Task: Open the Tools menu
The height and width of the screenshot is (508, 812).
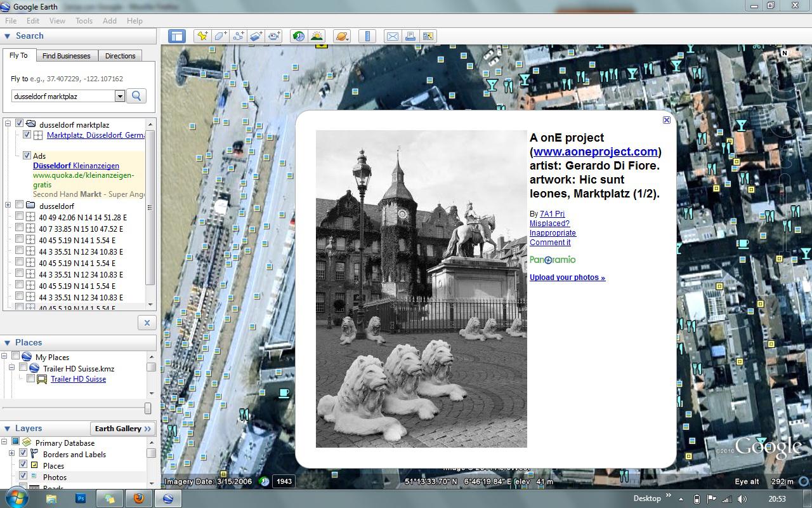Action: 84,20
